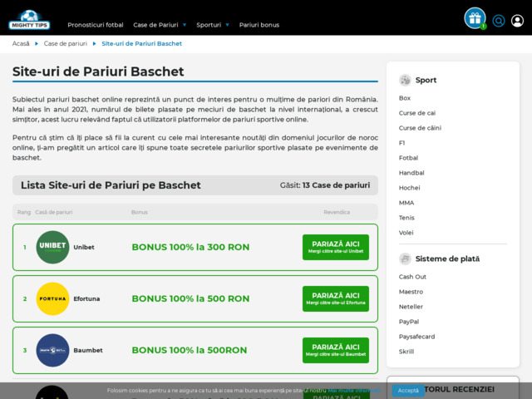Viewport: 532px width, 399px height.
Task: Click Pariază Aici button for Efortuna
Action: click(x=335, y=298)
